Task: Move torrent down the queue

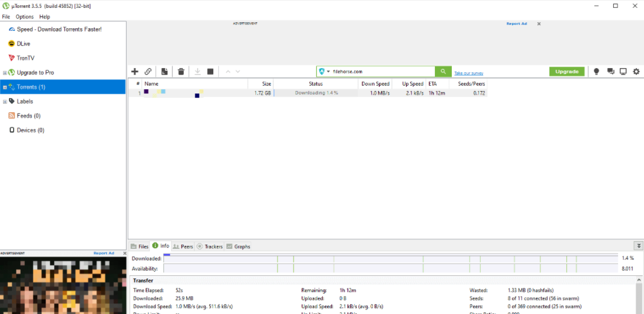Action: pos(237,72)
